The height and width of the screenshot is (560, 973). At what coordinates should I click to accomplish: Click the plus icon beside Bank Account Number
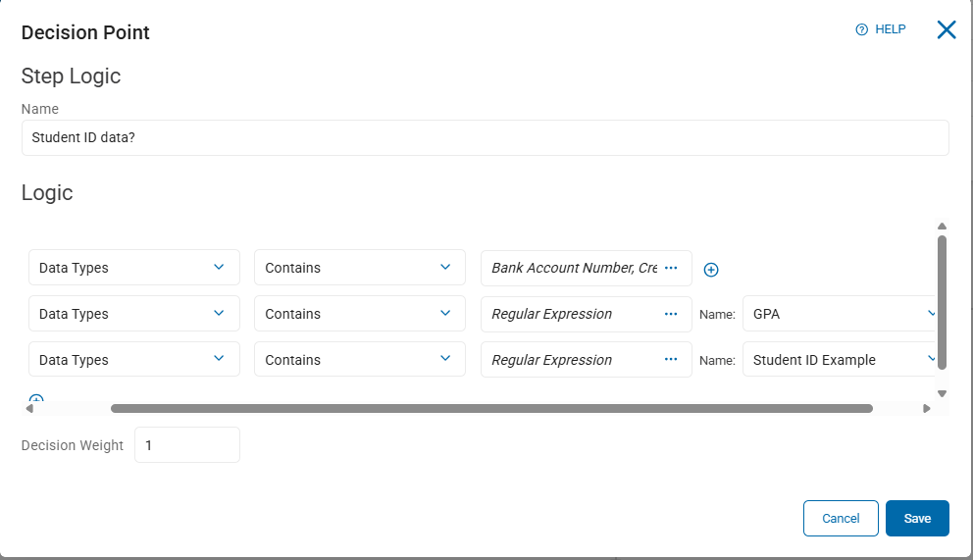point(712,270)
